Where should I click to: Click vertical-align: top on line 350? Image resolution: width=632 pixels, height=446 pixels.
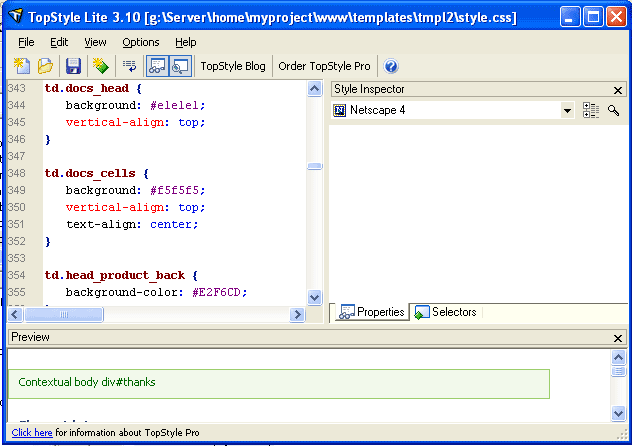(135, 207)
